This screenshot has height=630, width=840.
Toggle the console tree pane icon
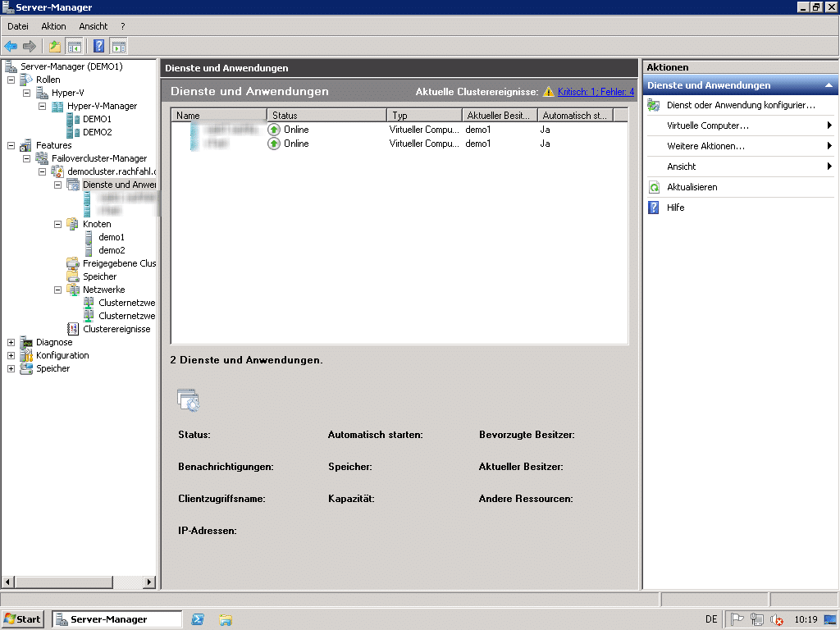(74, 46)
